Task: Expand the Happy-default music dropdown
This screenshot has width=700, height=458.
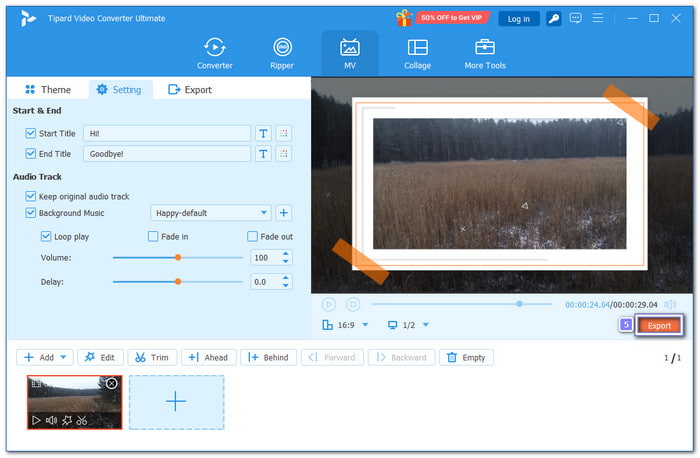Action: [264, 213]
